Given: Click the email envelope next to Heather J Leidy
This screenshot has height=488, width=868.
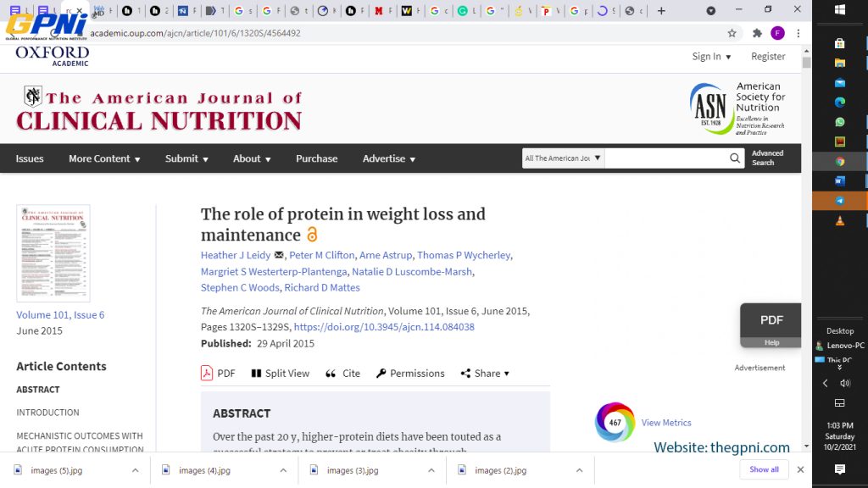Looking at the screenshot, I should click(279, 255).
